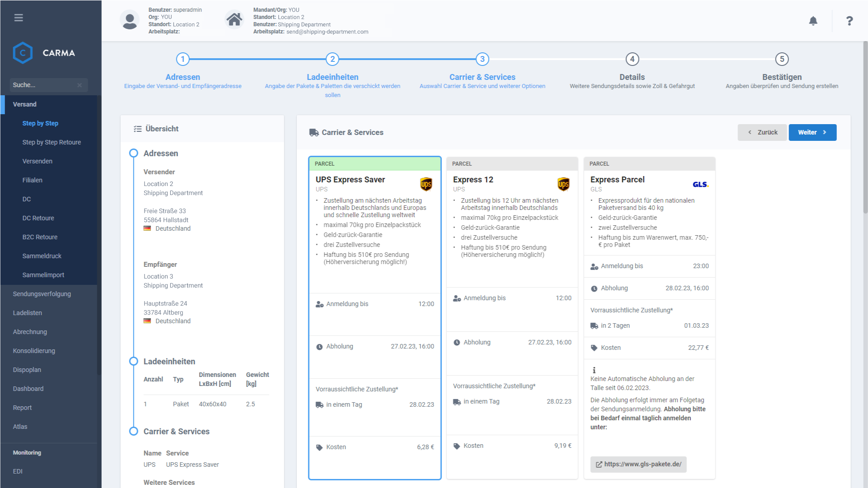Expand the Monitoring sidebar section
Image resolution: width=868 pixels, height=488 pixels.
[x=27, y=452]
